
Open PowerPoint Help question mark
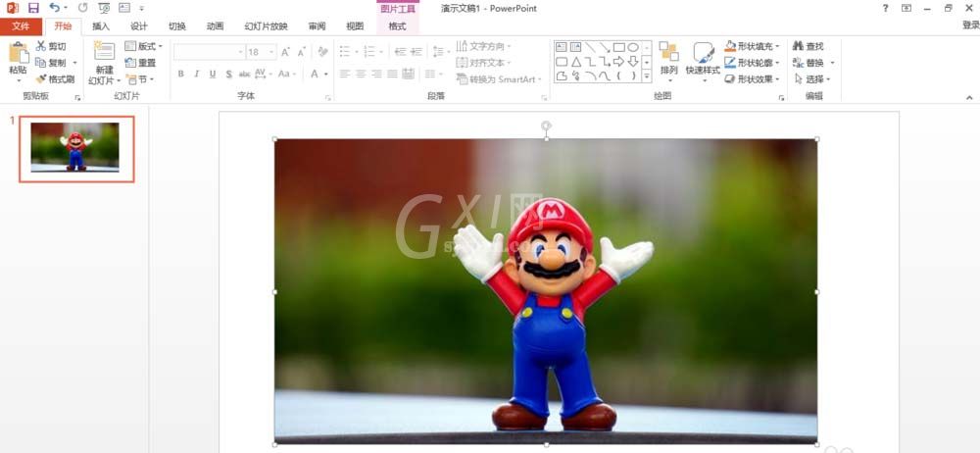(885, 8)
